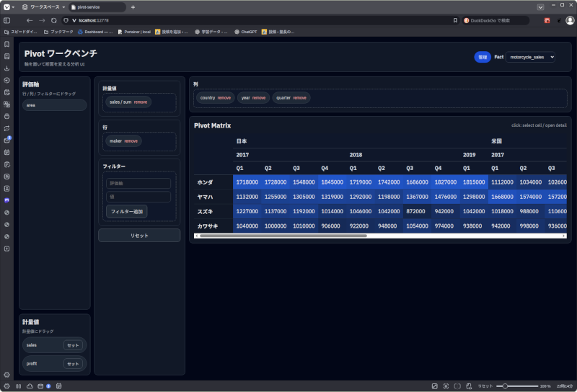
Task: Open sidebar settings gear at bottom left
Action: (x=6, y=375)
